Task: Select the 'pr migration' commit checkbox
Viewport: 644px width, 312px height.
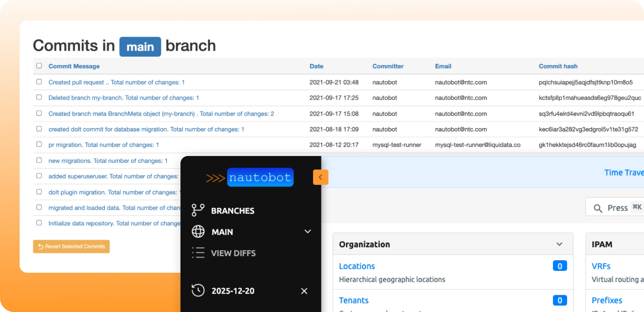Action: pos(39,144)
